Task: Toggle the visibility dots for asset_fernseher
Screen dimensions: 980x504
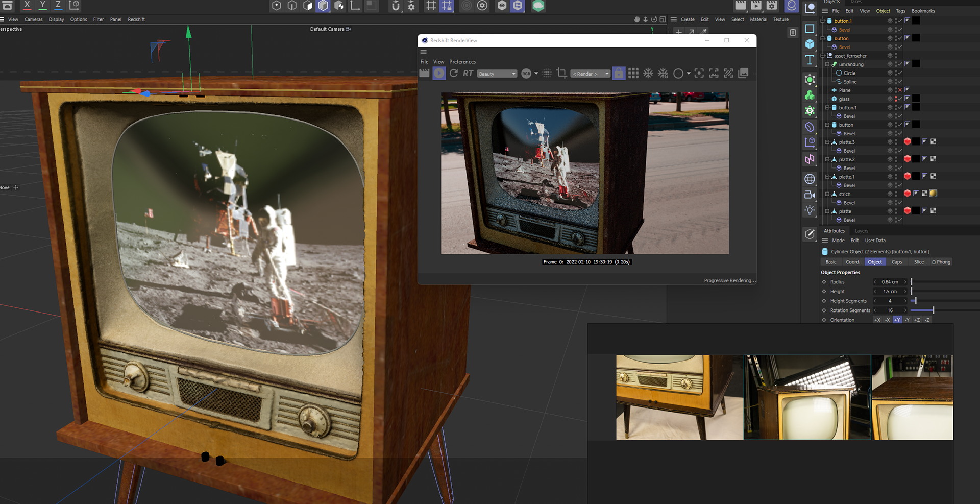Action: [896, 56]
